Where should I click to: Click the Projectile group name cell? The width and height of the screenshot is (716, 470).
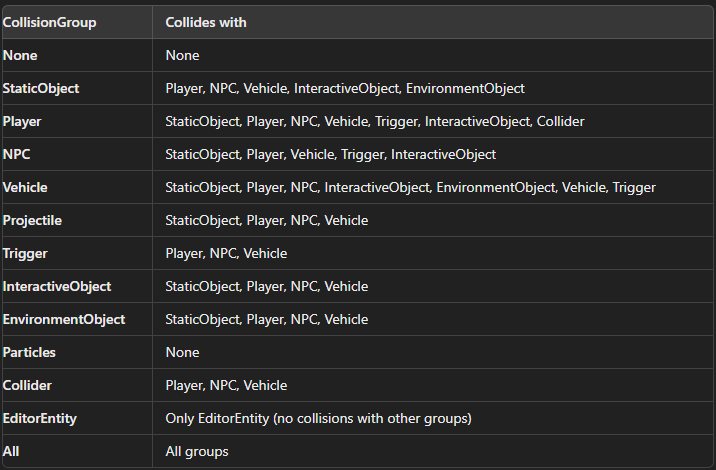click(x=32, y=220)
